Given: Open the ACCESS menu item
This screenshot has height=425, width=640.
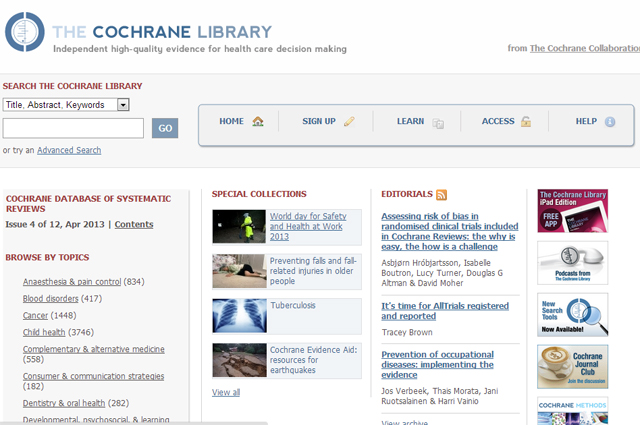Looking at the screenshot, I should pos(498,121).
